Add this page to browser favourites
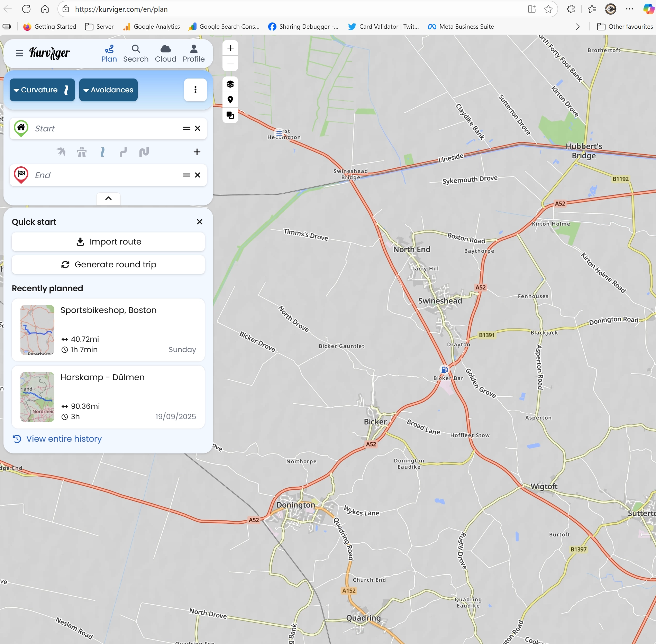 click(x=548, y=9)
